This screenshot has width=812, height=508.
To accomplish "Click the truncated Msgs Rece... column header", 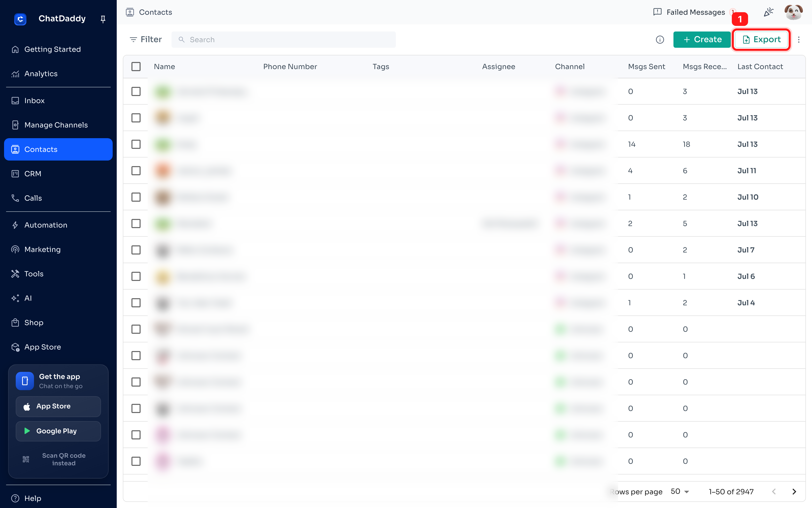I will tap(705, 67).
